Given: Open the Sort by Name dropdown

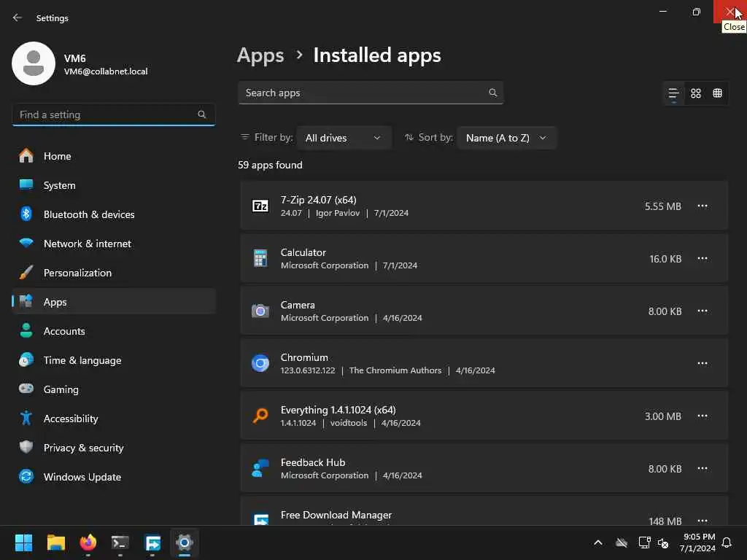Looking at the screenshot, I should click(x=506, y=138).
